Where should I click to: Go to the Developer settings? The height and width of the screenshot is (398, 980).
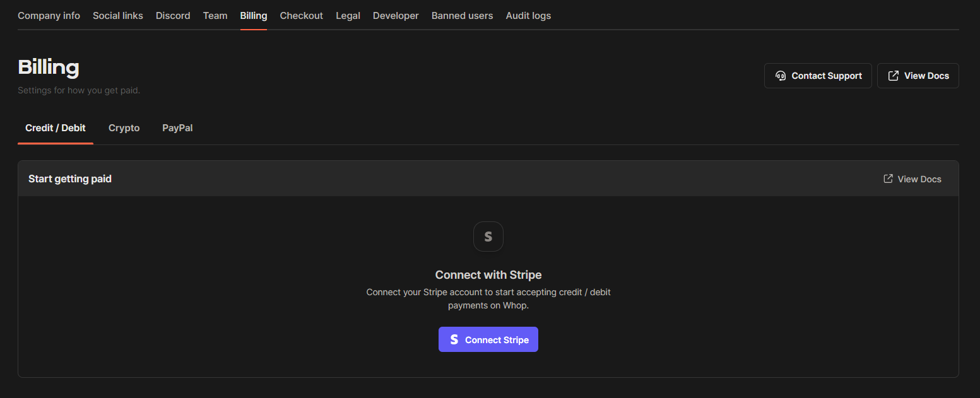coord(396,15)
